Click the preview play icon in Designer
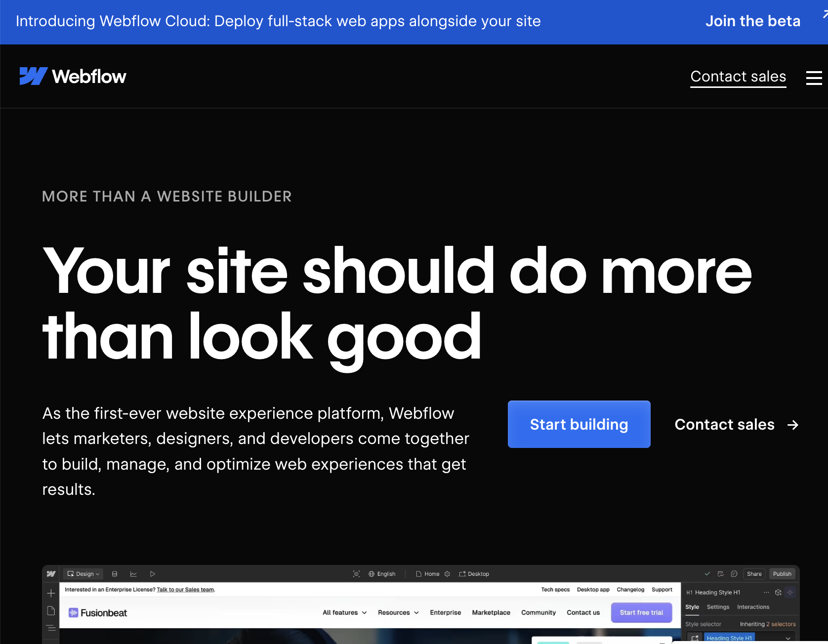The image size is (828, 644). click(x=153, y=574)
